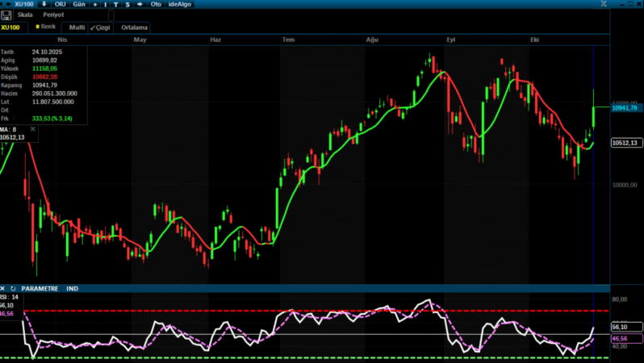
Task: Click the Ortalama button
Action: coord(134,27)
